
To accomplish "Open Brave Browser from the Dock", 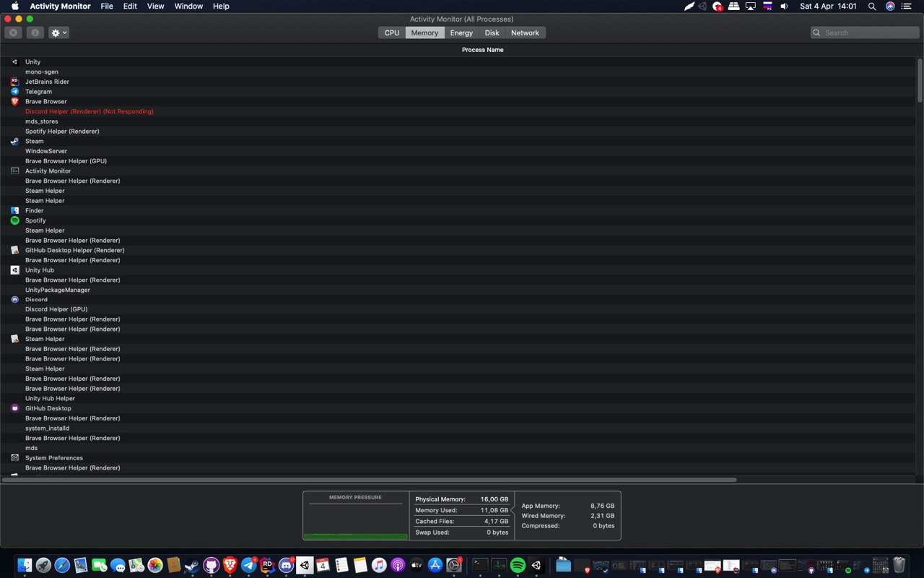I will tap(230, 565).
